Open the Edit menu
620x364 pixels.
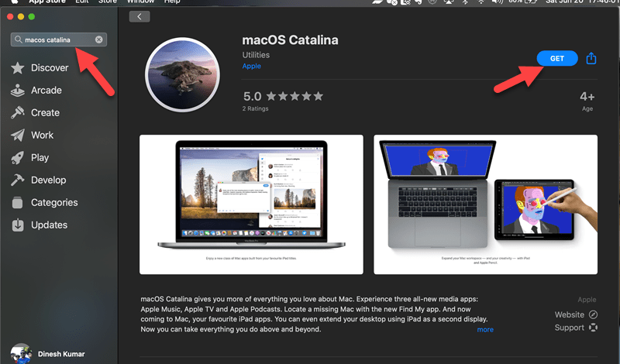click(82, 2)
